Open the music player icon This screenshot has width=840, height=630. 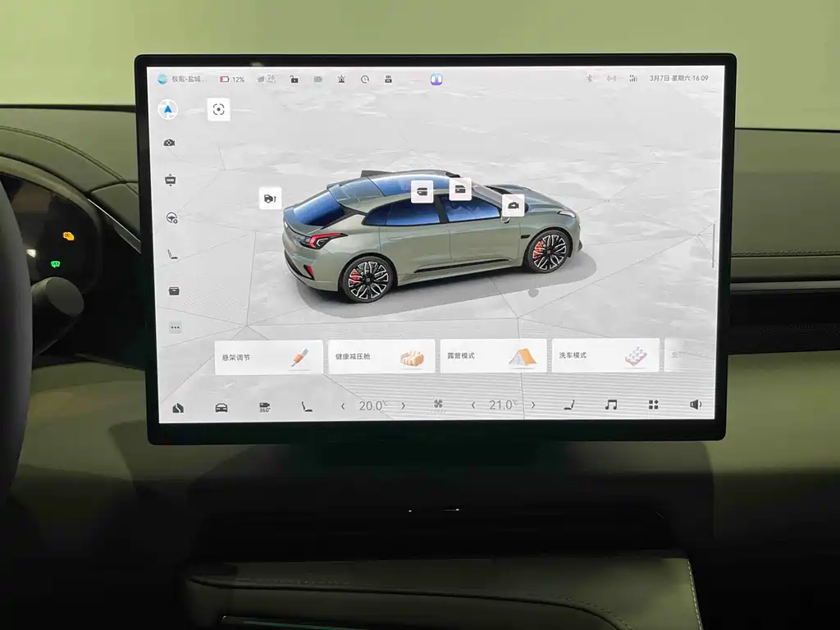(x=610, y=405)
